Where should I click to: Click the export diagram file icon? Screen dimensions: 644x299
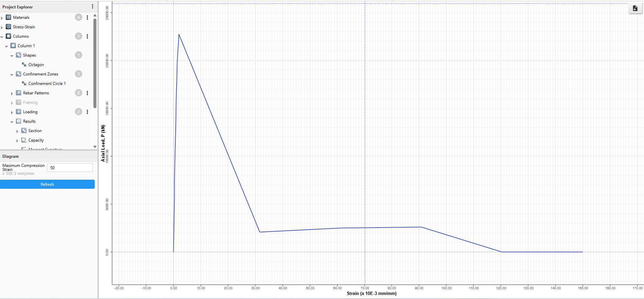(635, 8)
